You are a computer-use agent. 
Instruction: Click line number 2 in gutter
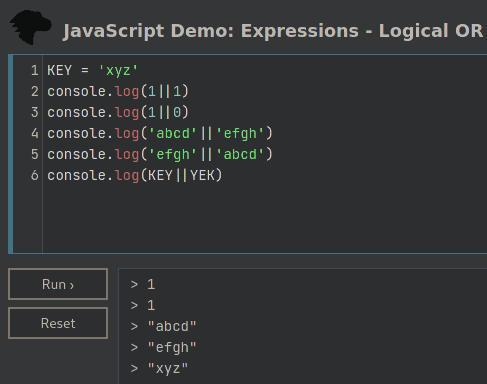point(35,91)
